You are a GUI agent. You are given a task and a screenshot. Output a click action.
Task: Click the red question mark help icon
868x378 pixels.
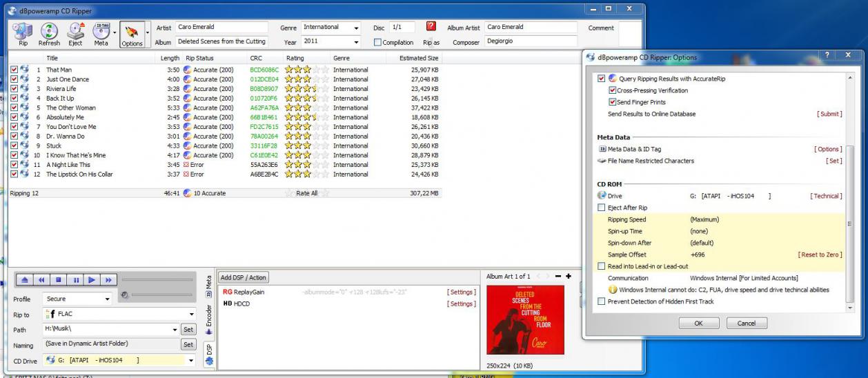point(431,27)
